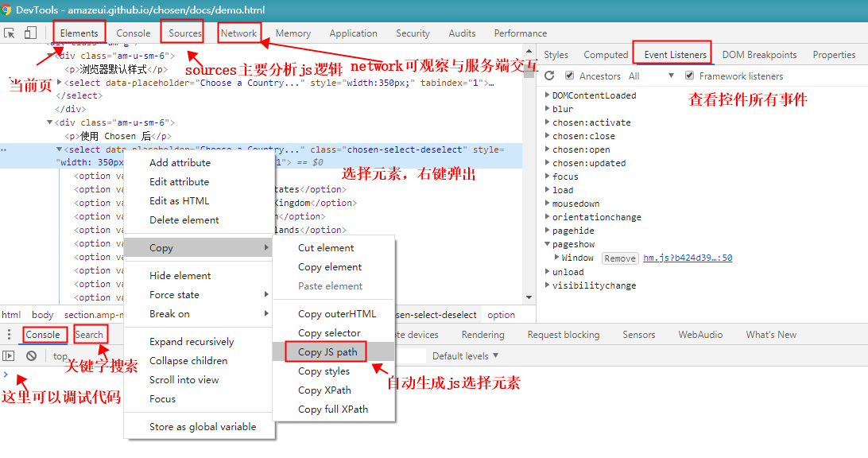This screenshot has height=458, width=868.
Task: Expand the unload event listener
Action: (548, 272)
